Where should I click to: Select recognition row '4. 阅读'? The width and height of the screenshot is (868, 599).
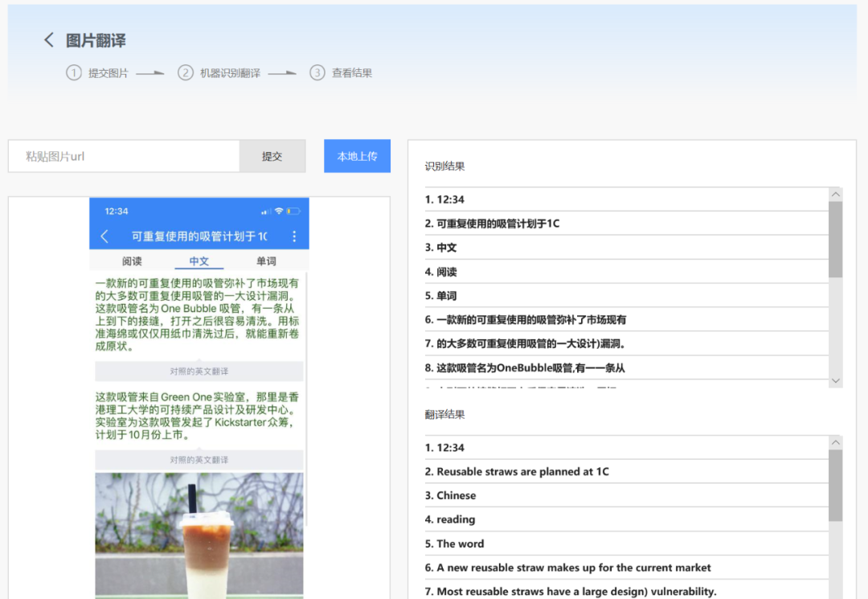coord(627,271)
